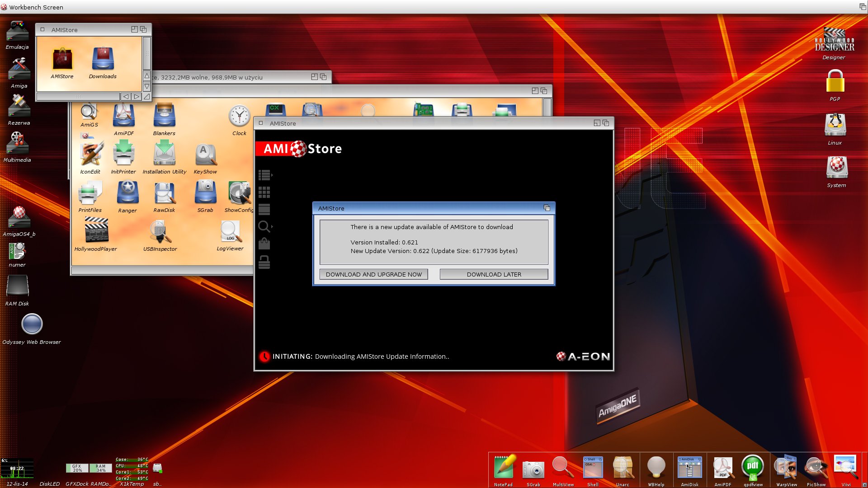Launch Installation Utility
Image resolution: width=868 pixels, height=488 pixels.
pos(165,158)
